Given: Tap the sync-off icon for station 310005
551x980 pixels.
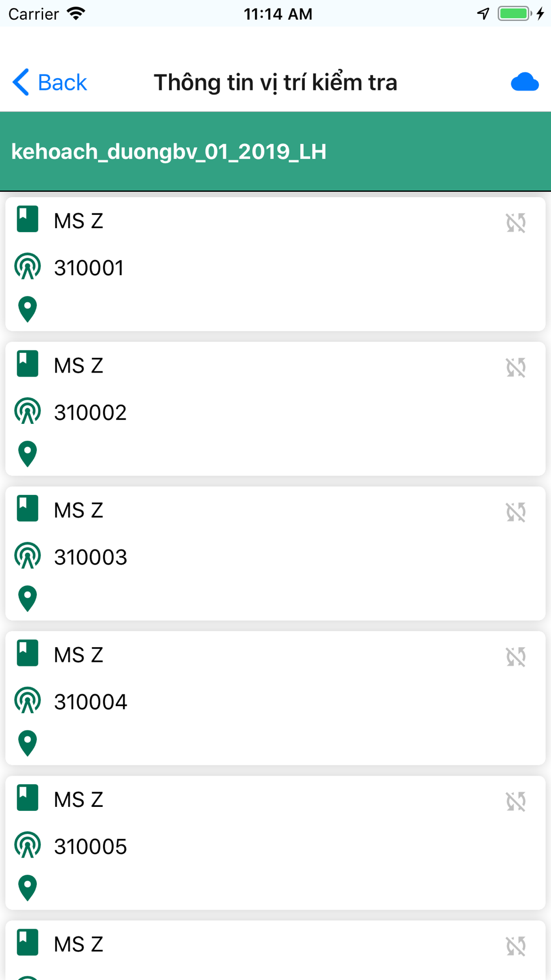Looking at the screenshot, I should pos(516,801).
